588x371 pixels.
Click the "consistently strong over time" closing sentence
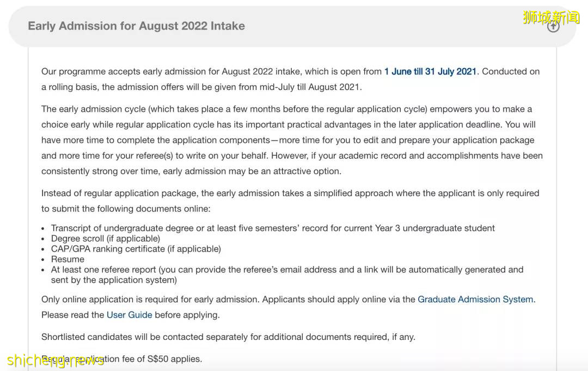[191, 171]
